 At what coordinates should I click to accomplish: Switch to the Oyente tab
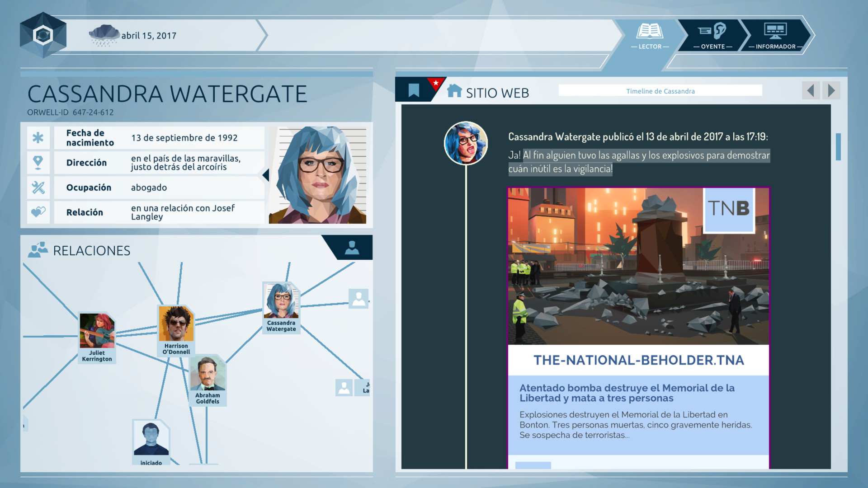pyautogui.click(x=712, y=35)
